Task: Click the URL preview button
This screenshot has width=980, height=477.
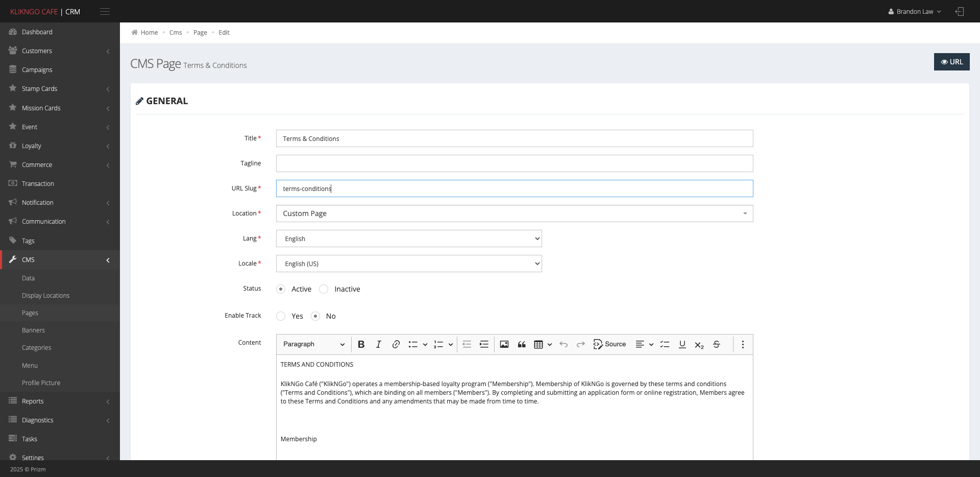Action: [951, 62]
